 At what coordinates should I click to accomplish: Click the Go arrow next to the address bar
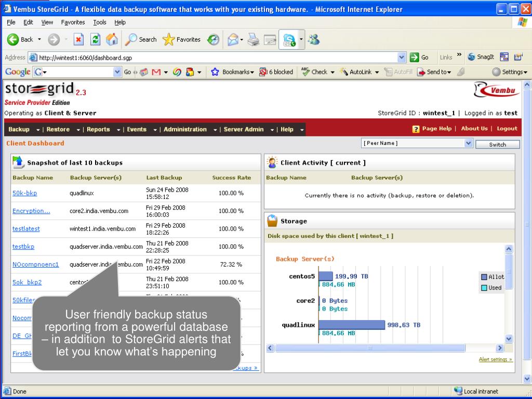[x=414, y=57]
